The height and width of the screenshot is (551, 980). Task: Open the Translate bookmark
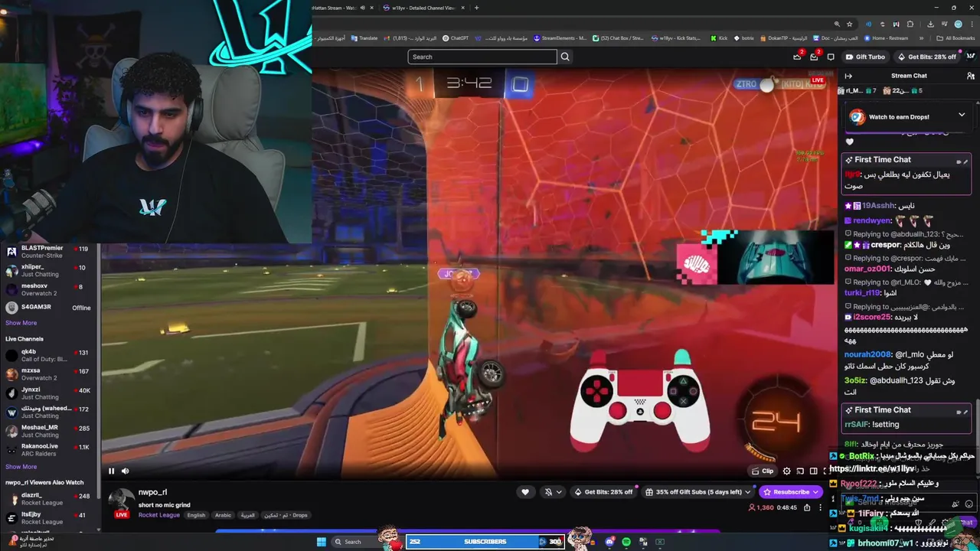pyautogui.click(x=364, y=38)
